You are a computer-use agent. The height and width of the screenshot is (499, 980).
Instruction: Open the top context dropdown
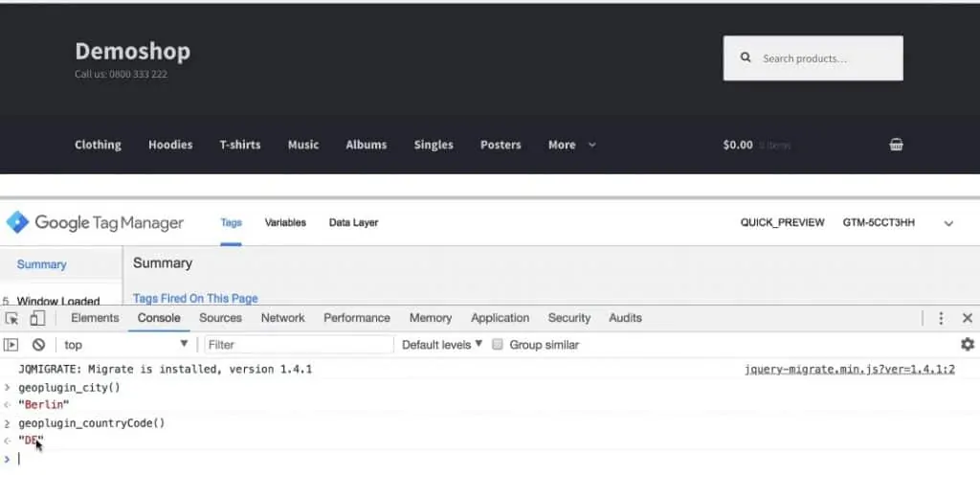[125, 345]
